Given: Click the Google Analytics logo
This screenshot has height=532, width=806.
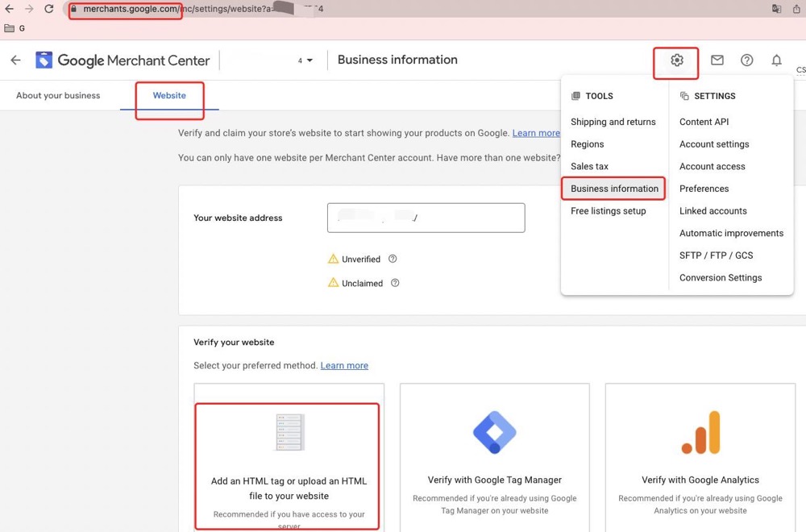Looking at the screenshot, I should (701, 432).
